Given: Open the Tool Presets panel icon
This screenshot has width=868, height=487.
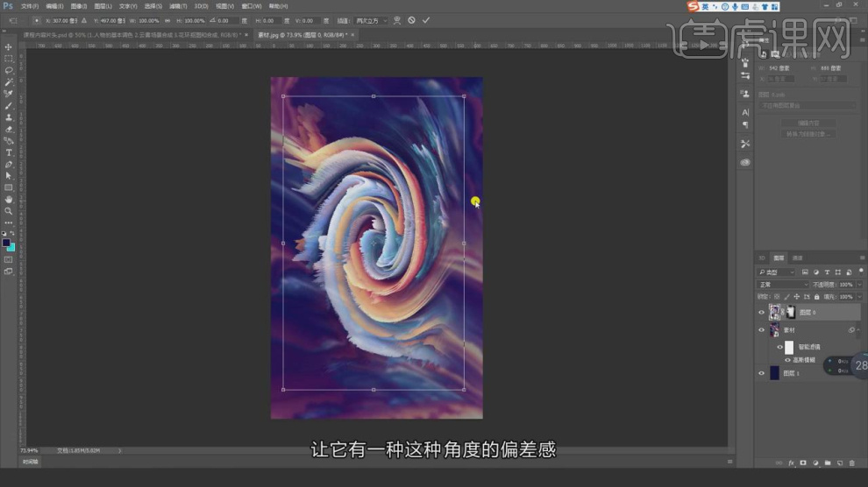Looking at the screenshot, I should coord(745,144).
